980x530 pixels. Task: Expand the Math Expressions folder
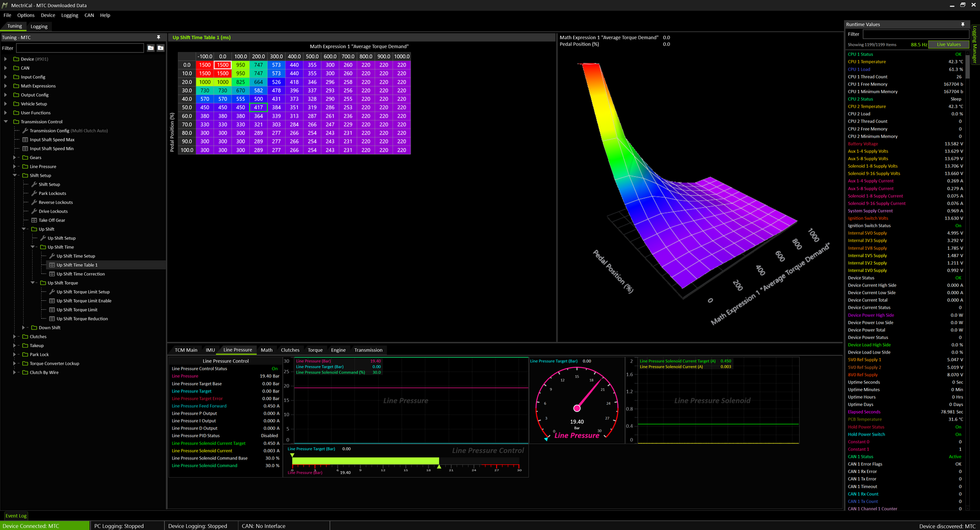[6, 86]
